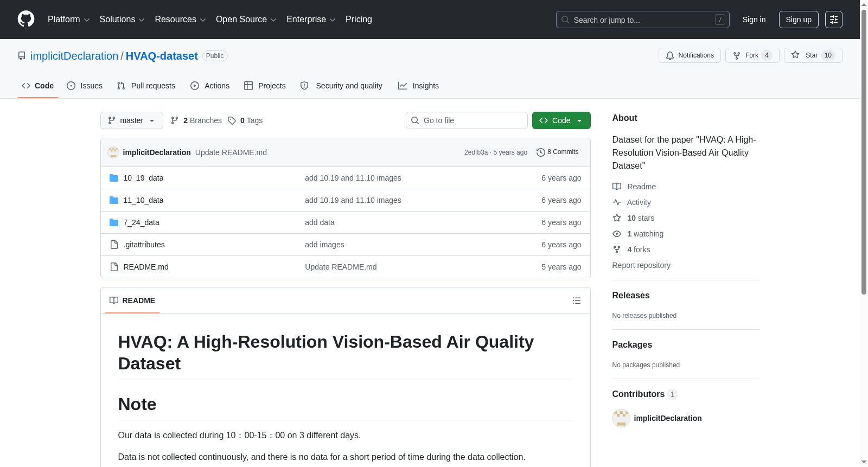Open the Pull requests tab
Viewport: 868px width, 467px height.
coord(146,86)
